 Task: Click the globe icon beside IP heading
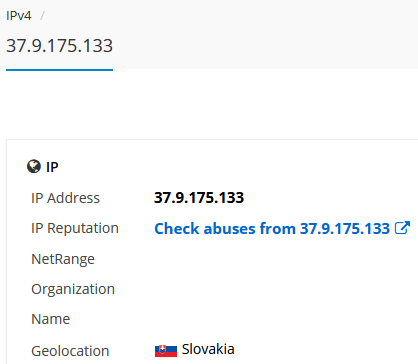click(34, 166)
